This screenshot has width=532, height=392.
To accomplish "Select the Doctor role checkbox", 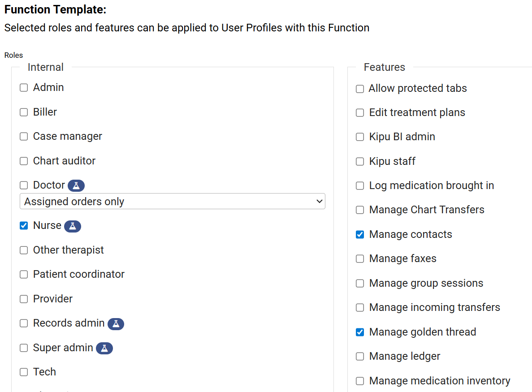I will point(24,185).
